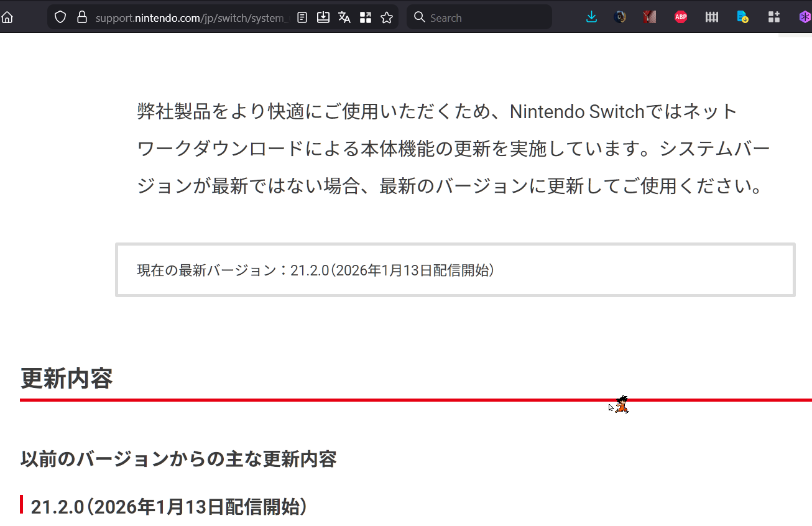Open the Downloads panel
This screenshot has height=526, width=812.
(591, 17)
